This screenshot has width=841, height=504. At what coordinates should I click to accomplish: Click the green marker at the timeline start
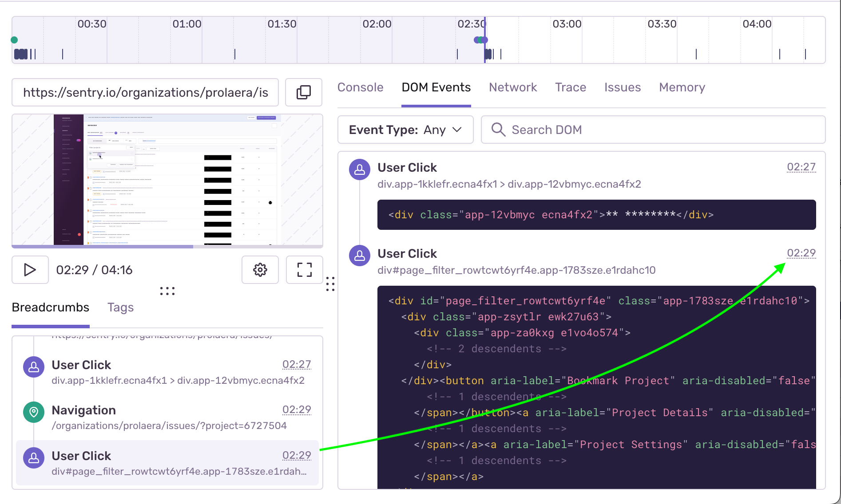(x=14, y=39)
